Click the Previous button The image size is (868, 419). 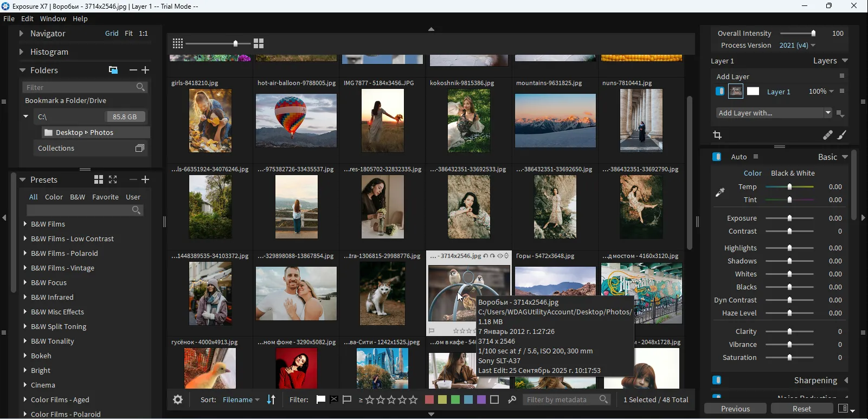[x=736, y=409]
